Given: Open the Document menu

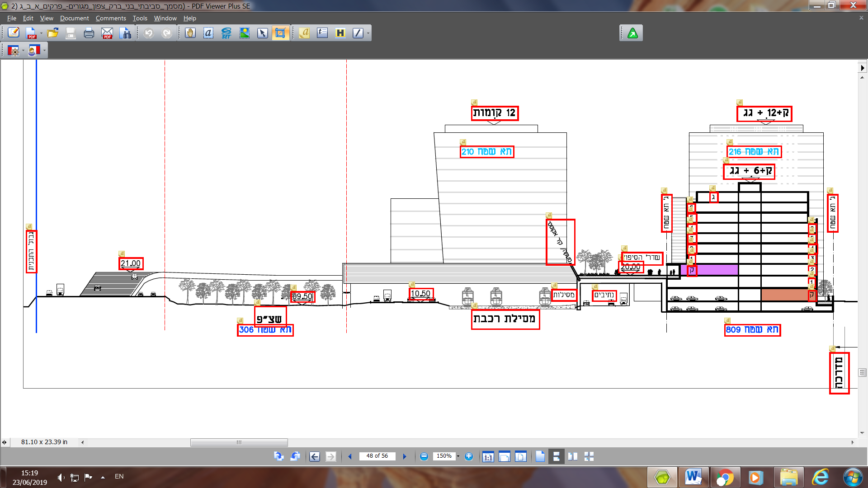Looking at the screenshot, I should pos(74,18).
